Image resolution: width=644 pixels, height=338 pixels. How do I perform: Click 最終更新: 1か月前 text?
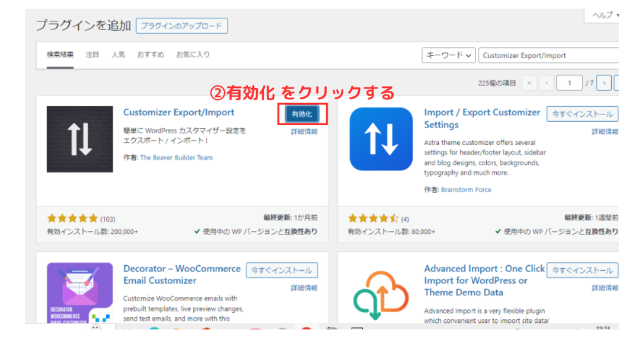[291, 218]
